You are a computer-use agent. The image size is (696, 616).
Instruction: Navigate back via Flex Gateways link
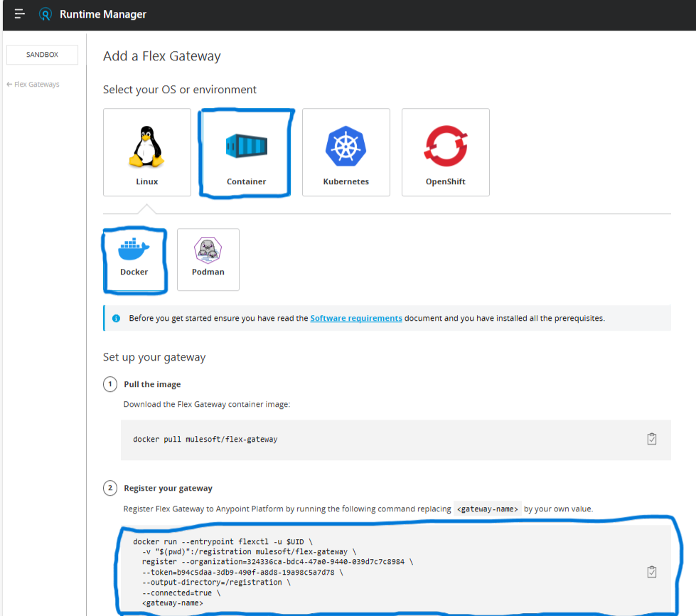[33, 84]
